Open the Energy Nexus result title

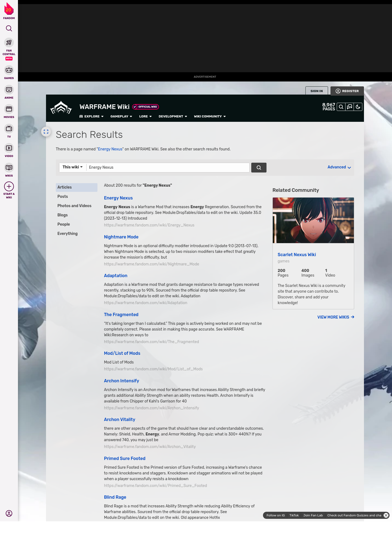click(118, 198)
